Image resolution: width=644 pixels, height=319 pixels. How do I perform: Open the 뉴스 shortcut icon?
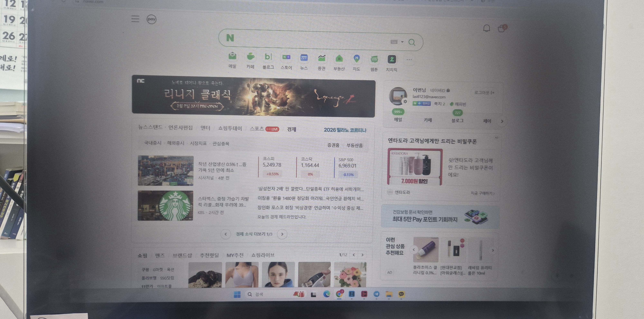pos(304,58)
